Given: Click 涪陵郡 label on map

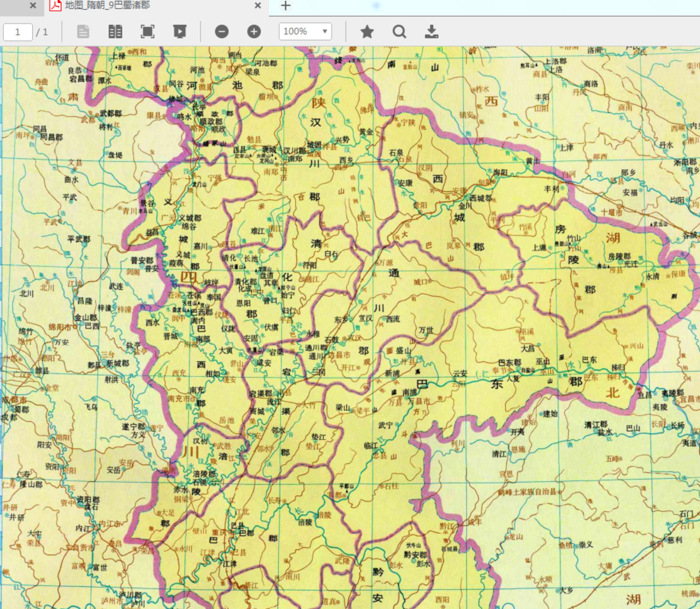Looking at the screenshot, I should coord(204,474).
